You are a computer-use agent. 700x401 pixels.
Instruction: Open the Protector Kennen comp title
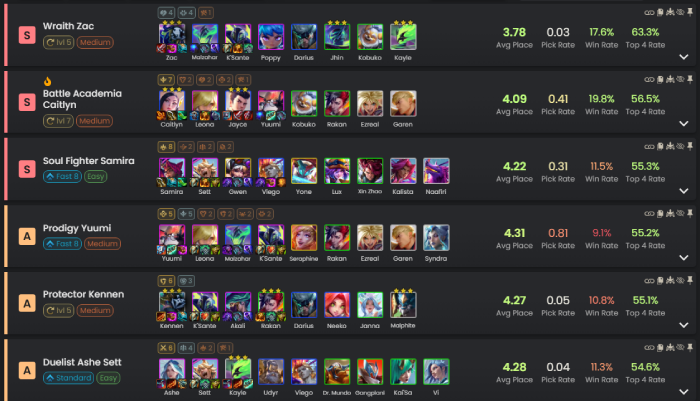click(83, 294)
